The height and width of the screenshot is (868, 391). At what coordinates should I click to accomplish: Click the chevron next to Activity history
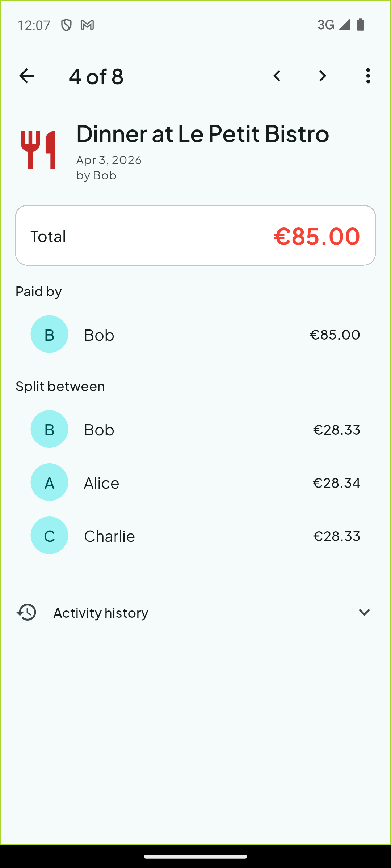(x=364, y=612)
